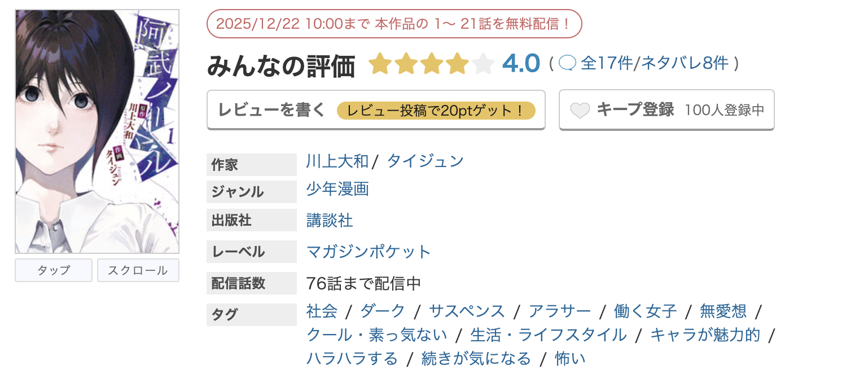Open the 少年漫画 genre link

point(337,189)
